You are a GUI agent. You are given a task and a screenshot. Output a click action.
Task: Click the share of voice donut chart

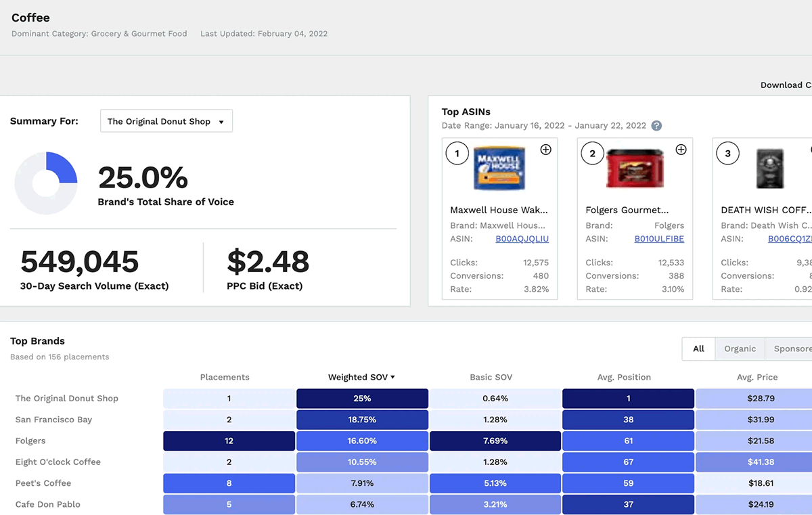[46, 183]
